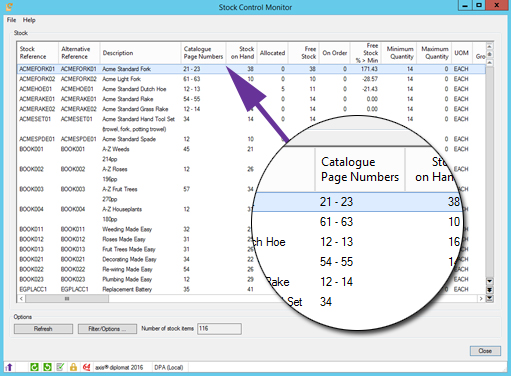Click horizontal scrollbar right arrow
The height and width of the screenshot is (376, 511).
pos(481,298)
